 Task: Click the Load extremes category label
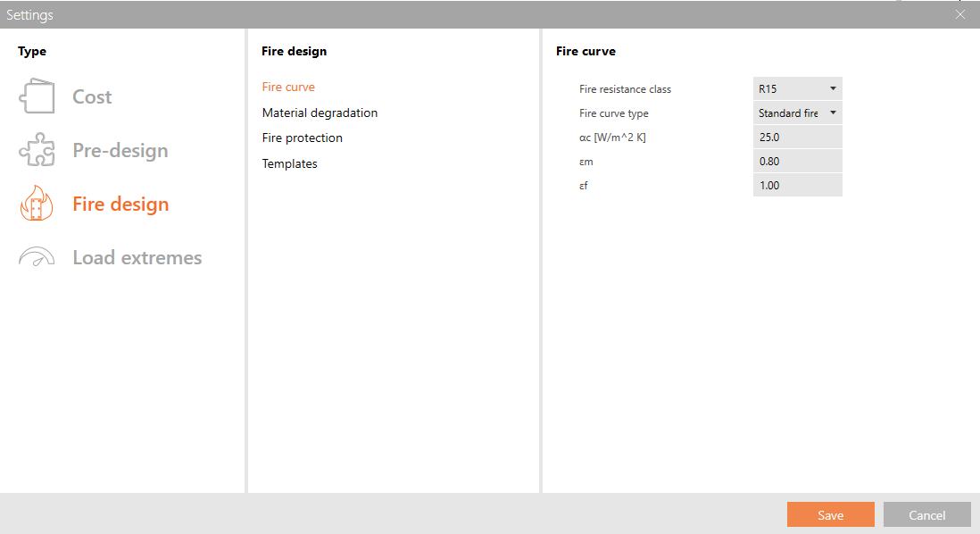click(x=137, y=256)
